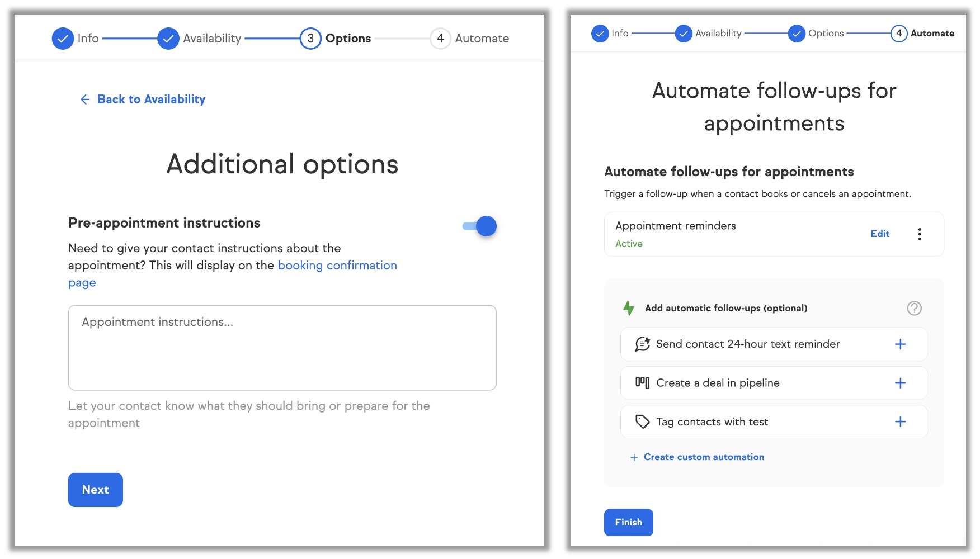Click Create custom automation link
The image size is (980, 559).
coord(703,457)
